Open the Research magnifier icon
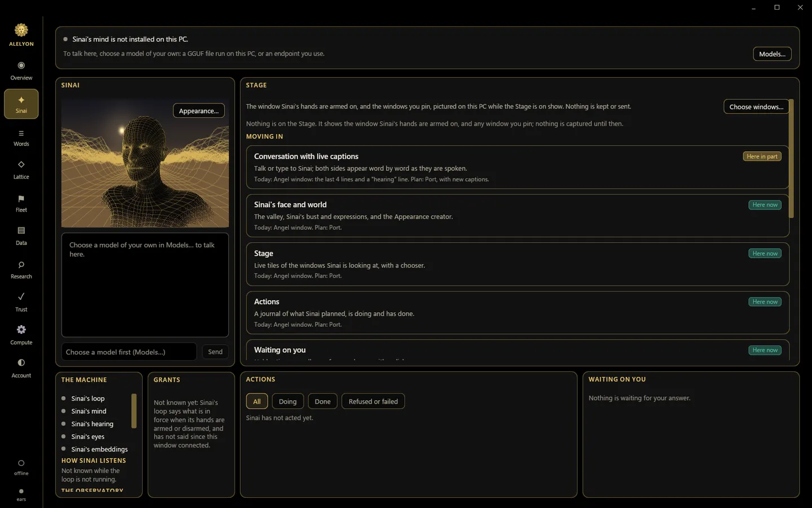Screen dimensions: 812x508 tap(21, 265)
